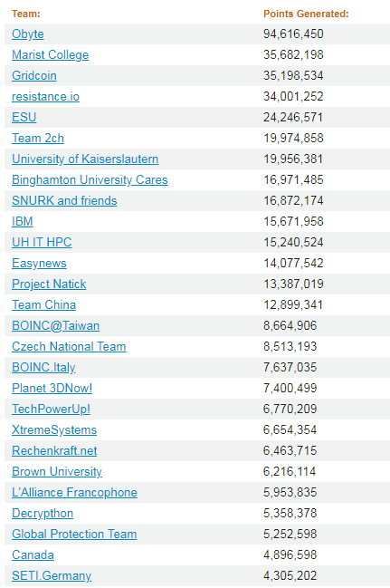Open the Obyte team link

pyautogui.click(x=28, y=34)
